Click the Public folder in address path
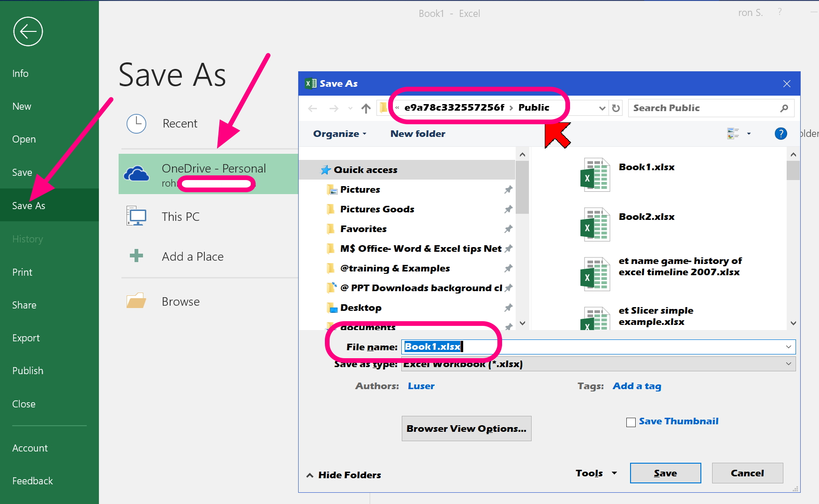The height and width of the screenshot is (504, 819). coord(533,107)
